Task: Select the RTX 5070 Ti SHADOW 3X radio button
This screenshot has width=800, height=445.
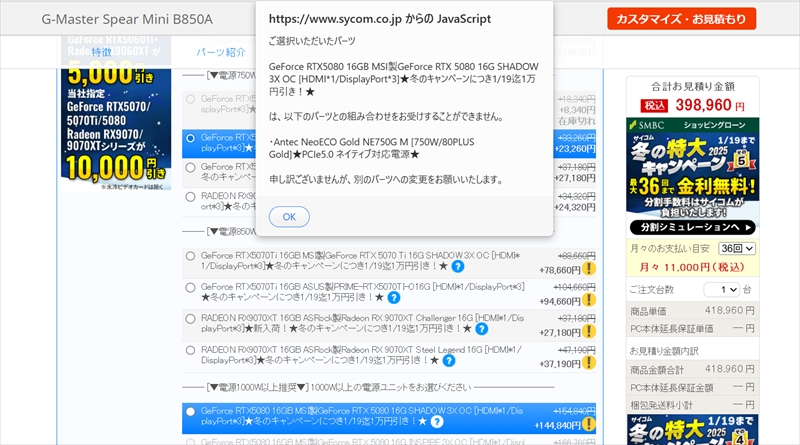Action: pyautogui.click(x=190, y=256)
